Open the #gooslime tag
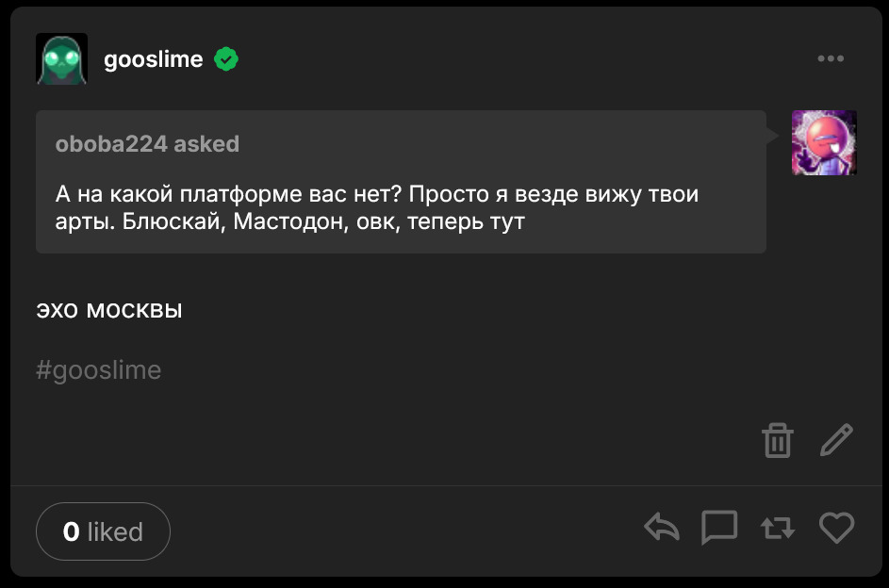This screenshot has height=588, width=889. pos(98,370)
